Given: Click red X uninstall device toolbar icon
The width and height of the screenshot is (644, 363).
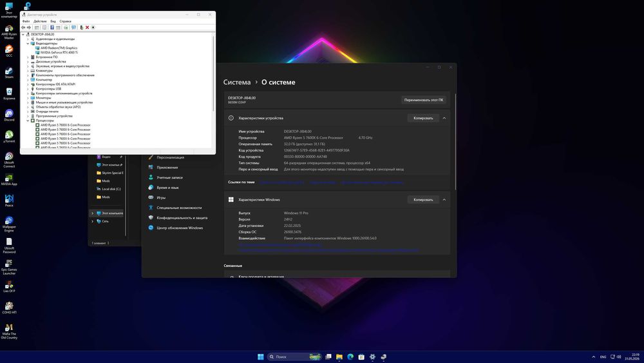Looking at the screenshot, I should click(x=87, y=28).
